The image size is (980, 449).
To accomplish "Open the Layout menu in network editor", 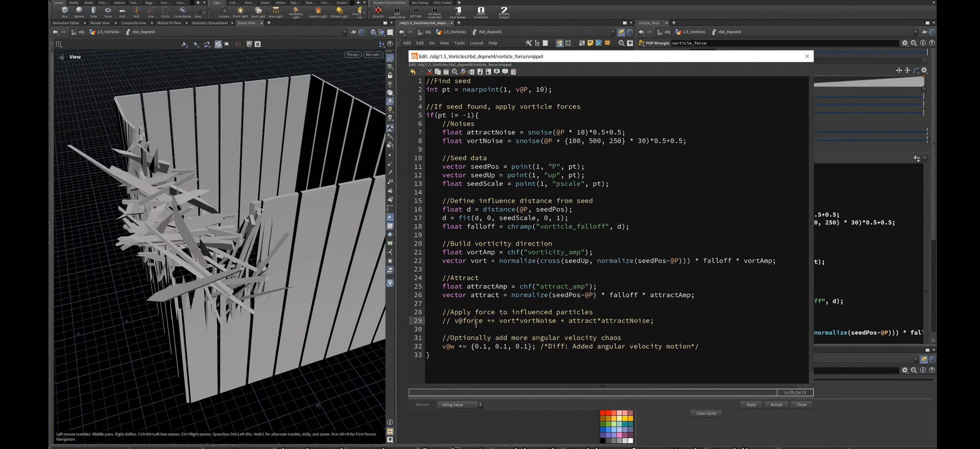I will click(x=476, y=43).
